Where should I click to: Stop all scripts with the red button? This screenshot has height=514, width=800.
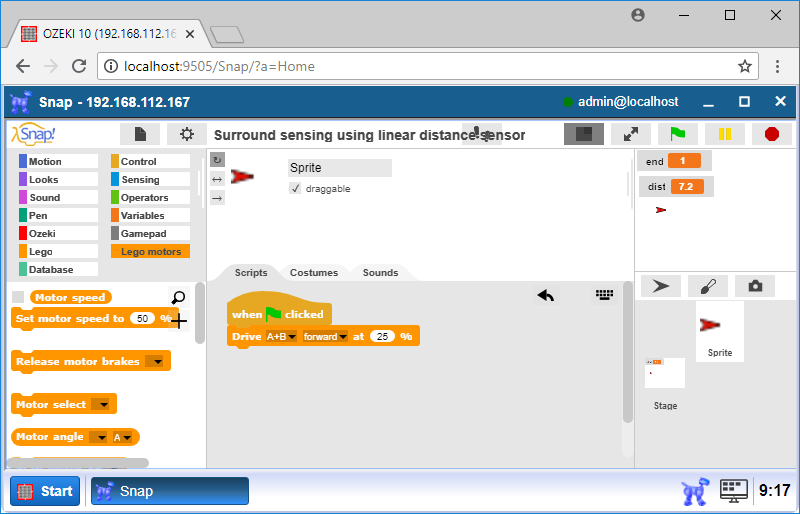772,134
